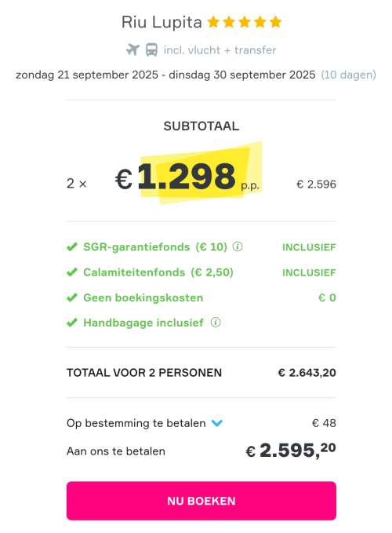Open Handbagage inclusief info icon
392x533 pixels.
pyautogui.click(x=216, y=323)
